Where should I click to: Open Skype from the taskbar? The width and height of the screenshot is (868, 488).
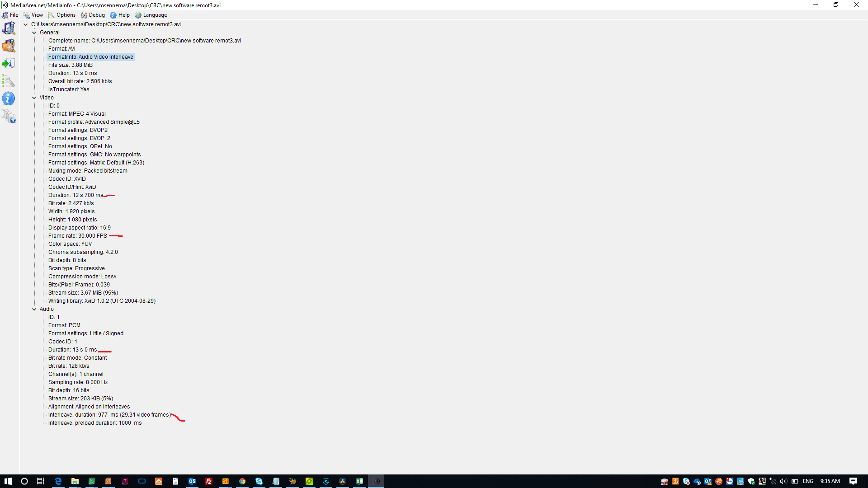pyautogui.click(x=259, y=481)
